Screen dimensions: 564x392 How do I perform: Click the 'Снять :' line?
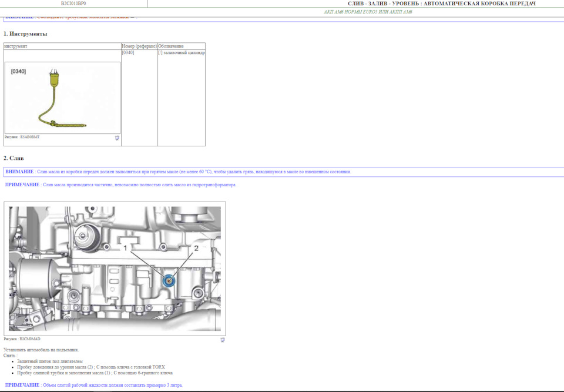click(11, 356)
